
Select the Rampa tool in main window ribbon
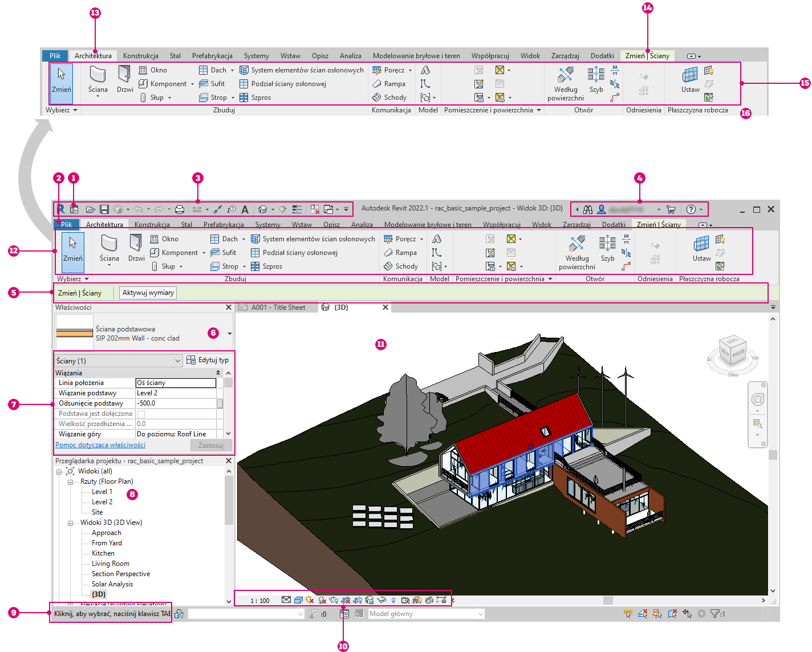(400, 253)
